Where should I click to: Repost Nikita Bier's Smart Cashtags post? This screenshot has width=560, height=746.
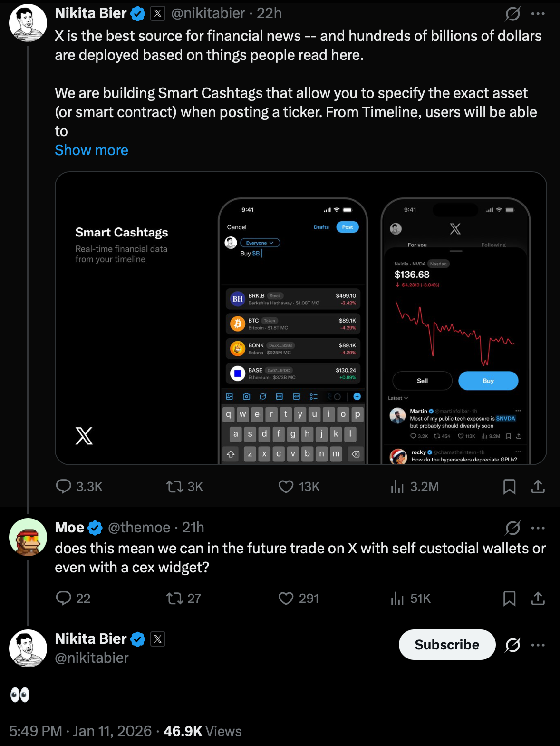point(174,486)
